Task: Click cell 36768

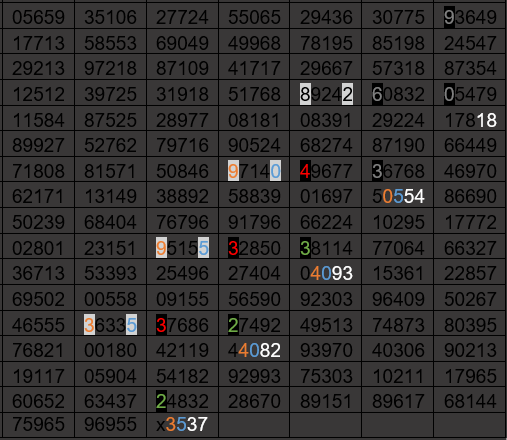Action: click(x=398, y=170)
